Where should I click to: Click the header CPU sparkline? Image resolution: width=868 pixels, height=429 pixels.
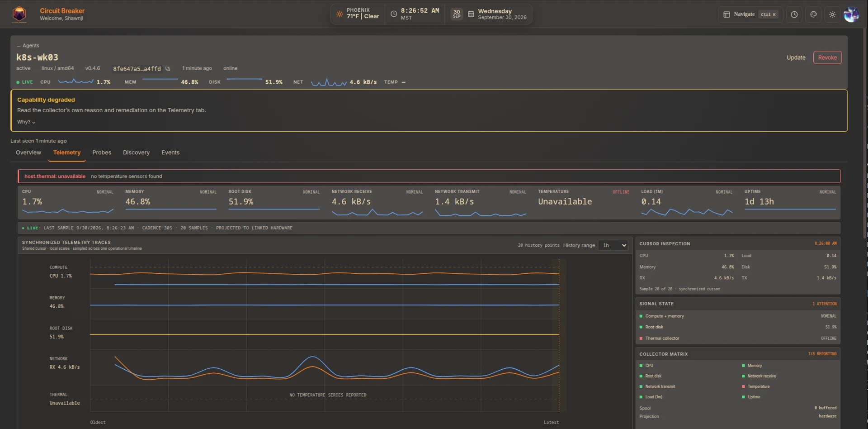(75, 81)
